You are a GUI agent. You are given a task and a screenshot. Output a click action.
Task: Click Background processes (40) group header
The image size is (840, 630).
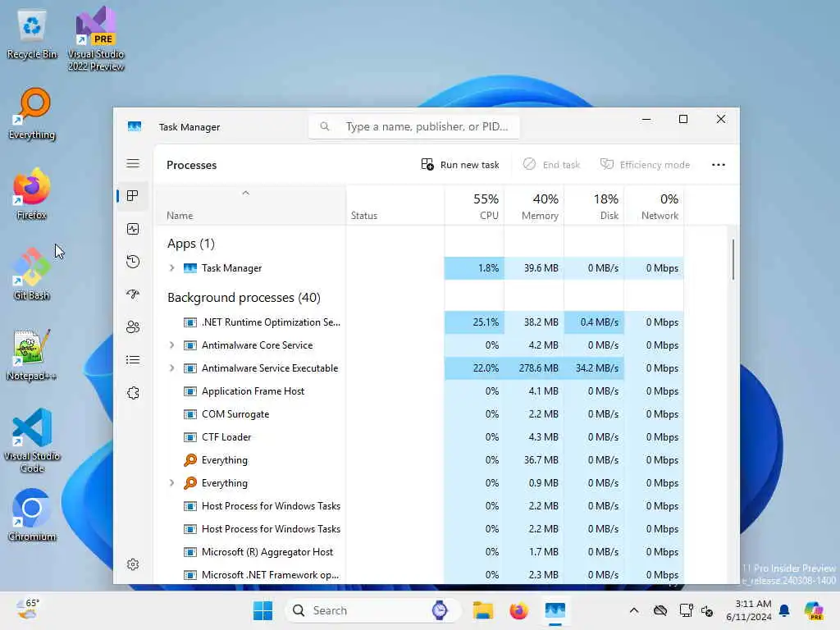click(244, 297)
